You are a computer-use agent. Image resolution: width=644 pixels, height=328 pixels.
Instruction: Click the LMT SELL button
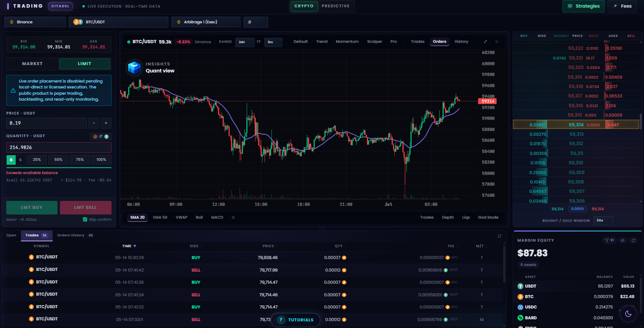(85, 208)
